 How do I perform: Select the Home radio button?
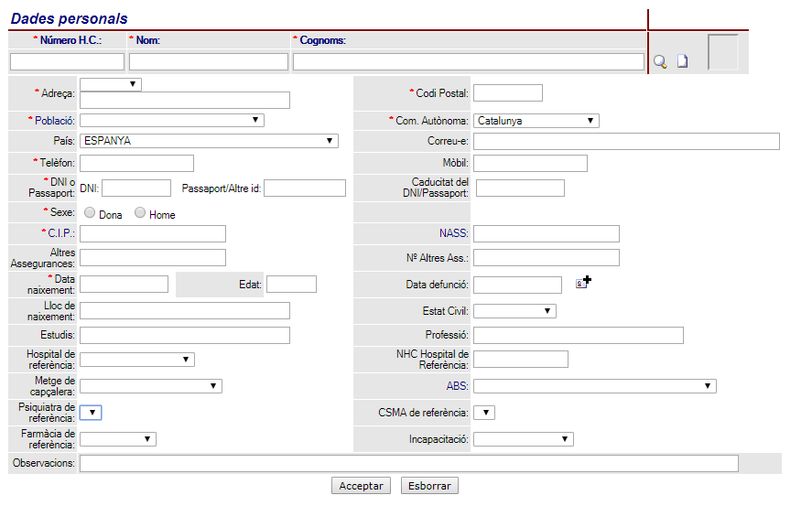click(140, 213)
